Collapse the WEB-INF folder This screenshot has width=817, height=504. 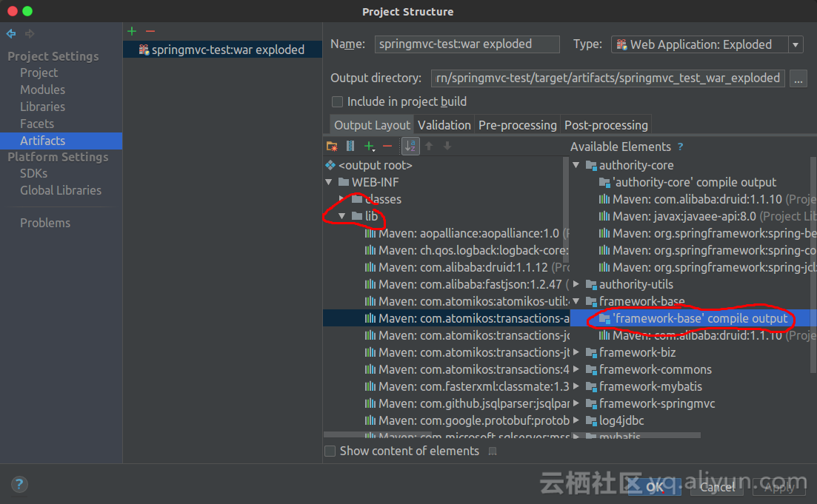[x=329, y=182]
